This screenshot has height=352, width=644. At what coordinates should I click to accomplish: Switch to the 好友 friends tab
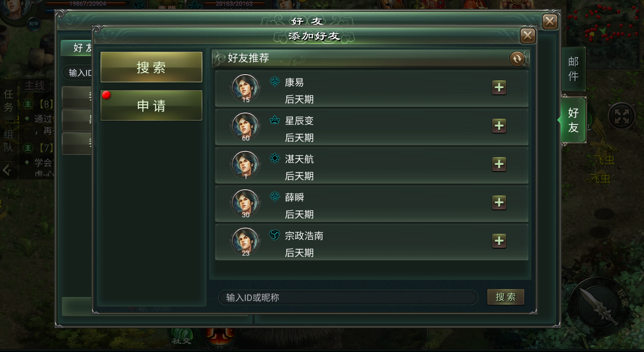[573, 120]
